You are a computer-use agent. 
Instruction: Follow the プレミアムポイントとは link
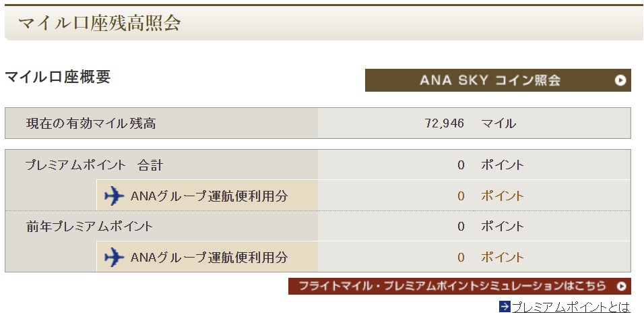point(571,307)
